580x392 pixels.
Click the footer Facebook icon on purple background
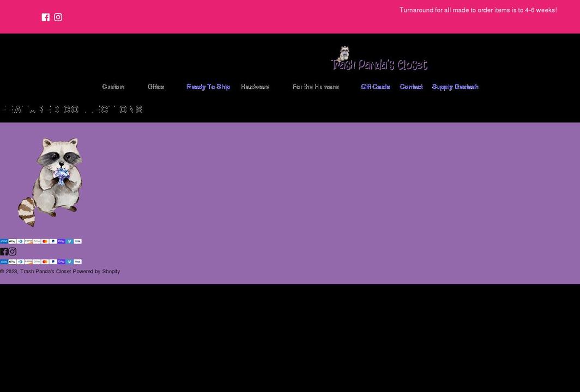click(4, 252)
